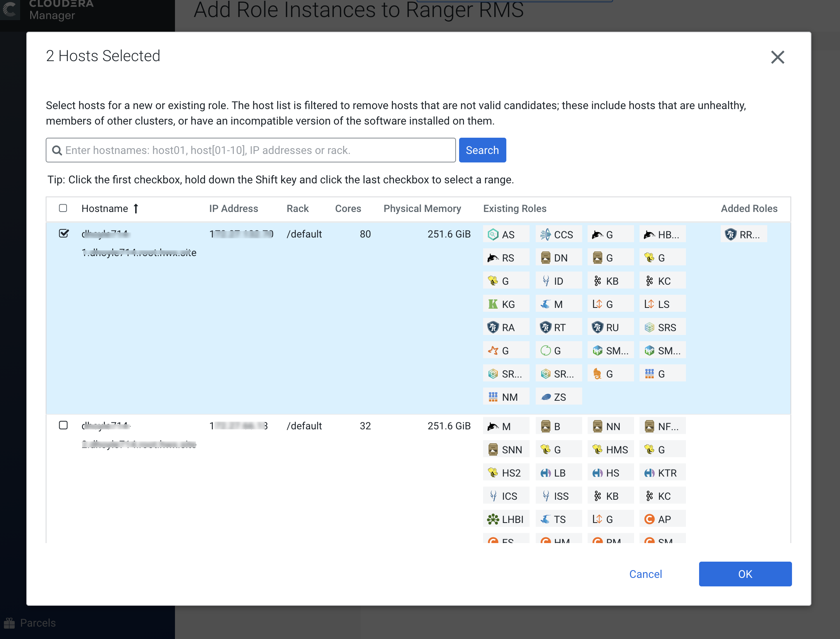Close the Hosts Selected dialog
The image size is (840, 639).
click(777, 57)
